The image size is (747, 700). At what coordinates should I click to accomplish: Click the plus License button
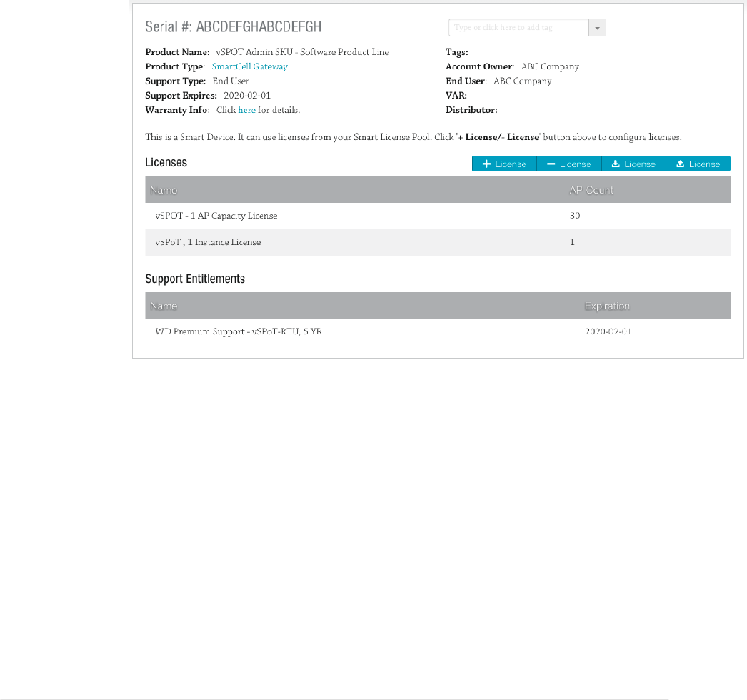pos(504,164)
